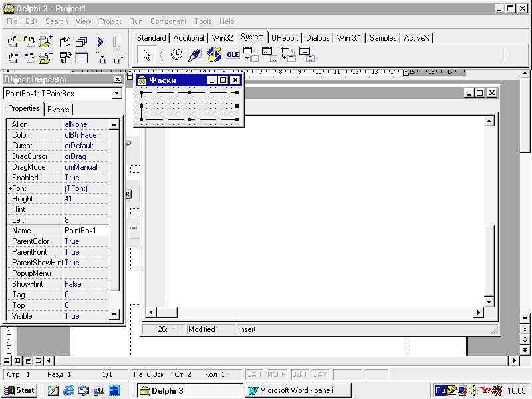Switch to the ActiveX palette tab
532x399 pixels.
pos(417,38)
